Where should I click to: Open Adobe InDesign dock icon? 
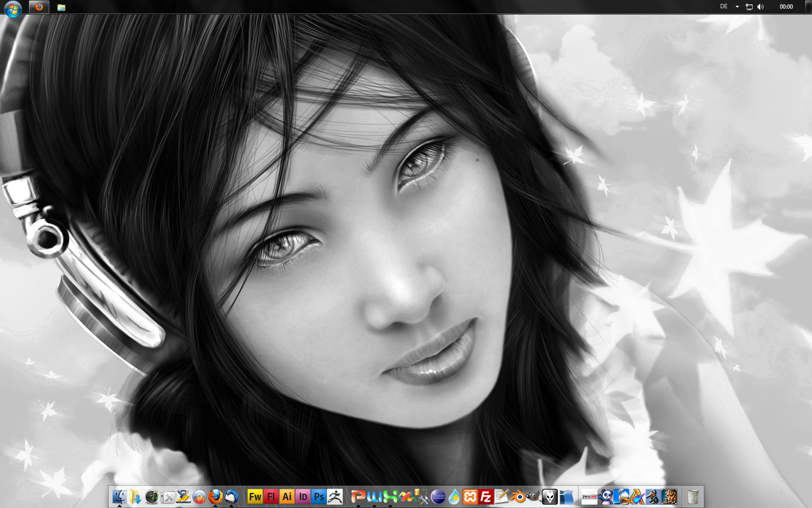pos(303,497)
